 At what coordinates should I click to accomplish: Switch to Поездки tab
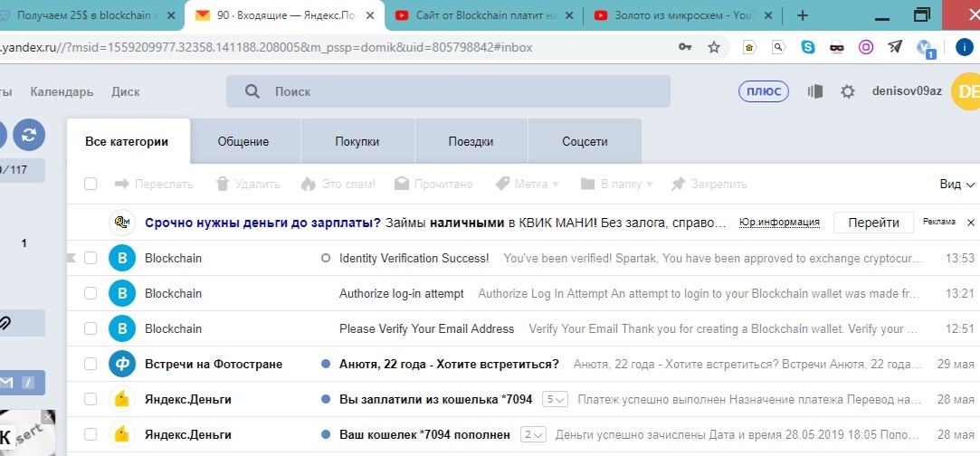pos(471,142)
